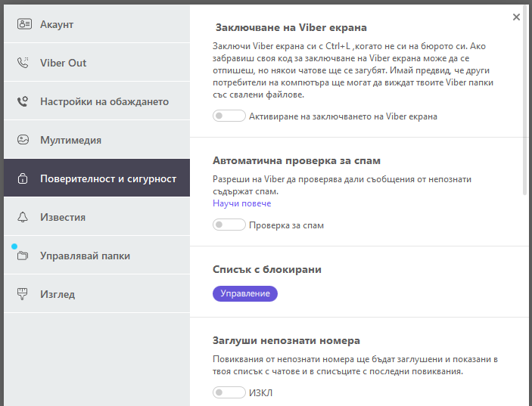The image size is (532, 406).
Task: Click the Известия bell icon
Action: pos(23,218)
